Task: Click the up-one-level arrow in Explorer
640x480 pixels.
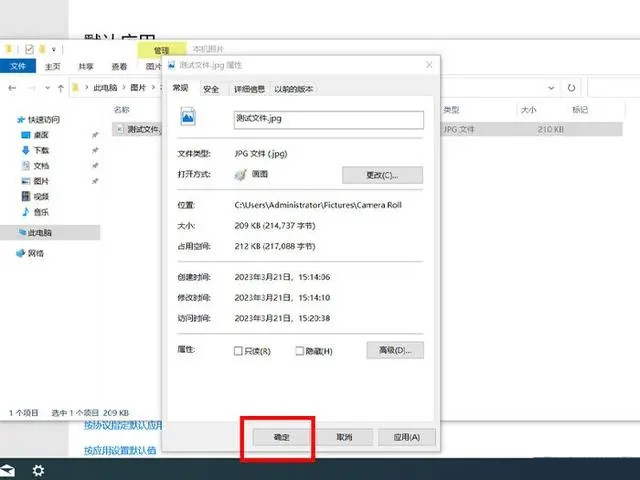Action: [61, 88]
